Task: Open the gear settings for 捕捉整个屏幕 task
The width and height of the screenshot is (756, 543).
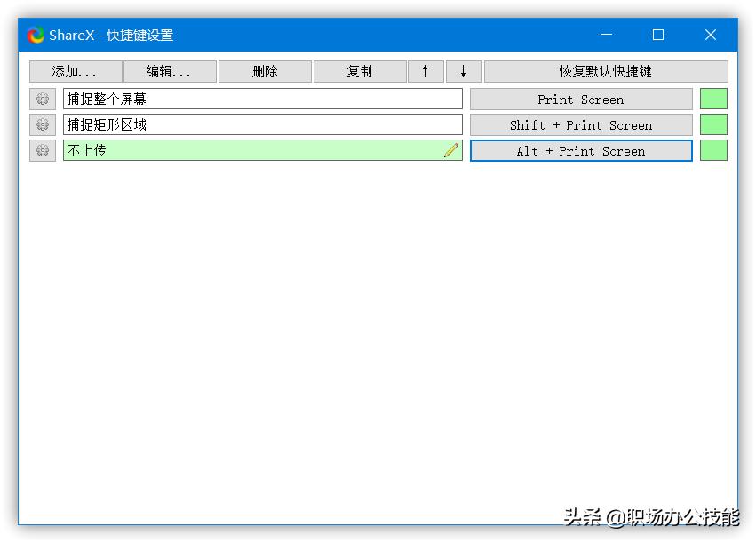Action: click(41, 99)
